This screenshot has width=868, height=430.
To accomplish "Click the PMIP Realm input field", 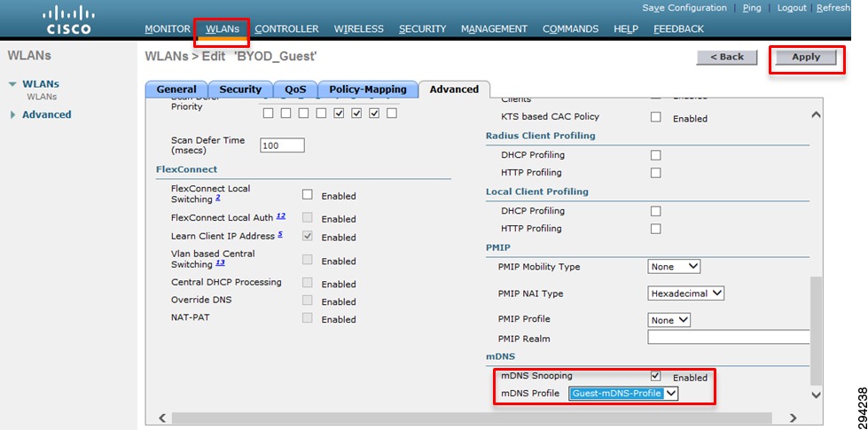I will (x=729, y=338).
